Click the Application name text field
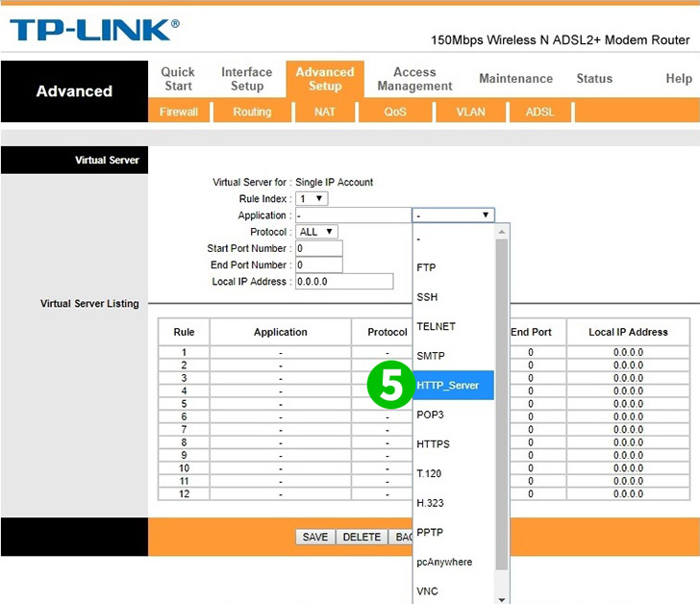The width and height of the screenshot is (700, 604). [353, 215]
